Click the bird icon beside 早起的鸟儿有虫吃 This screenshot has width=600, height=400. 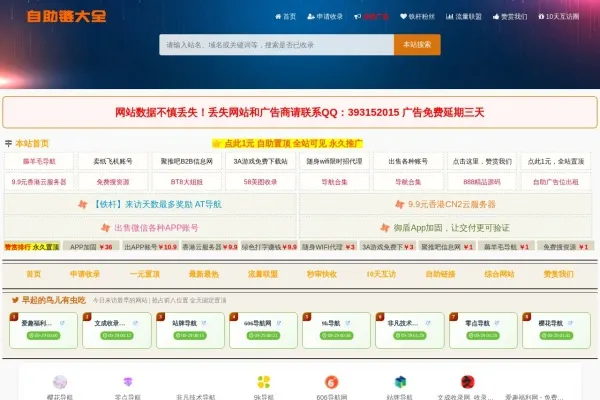tap(15, 300)
